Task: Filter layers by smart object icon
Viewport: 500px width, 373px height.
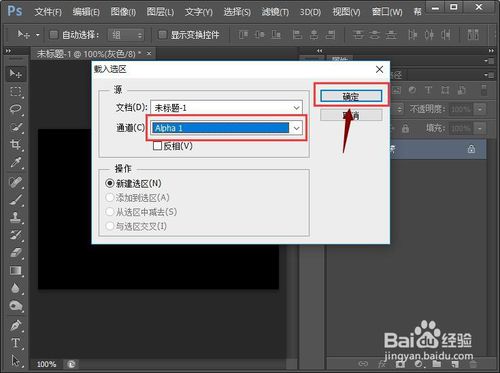Action: [462, 90]
